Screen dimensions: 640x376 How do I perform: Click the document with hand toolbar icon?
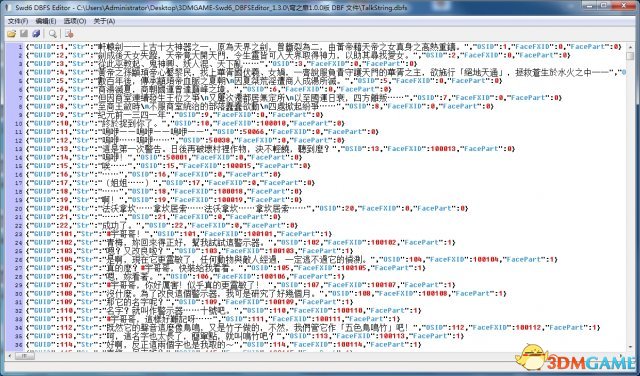[x=69, y=33]
